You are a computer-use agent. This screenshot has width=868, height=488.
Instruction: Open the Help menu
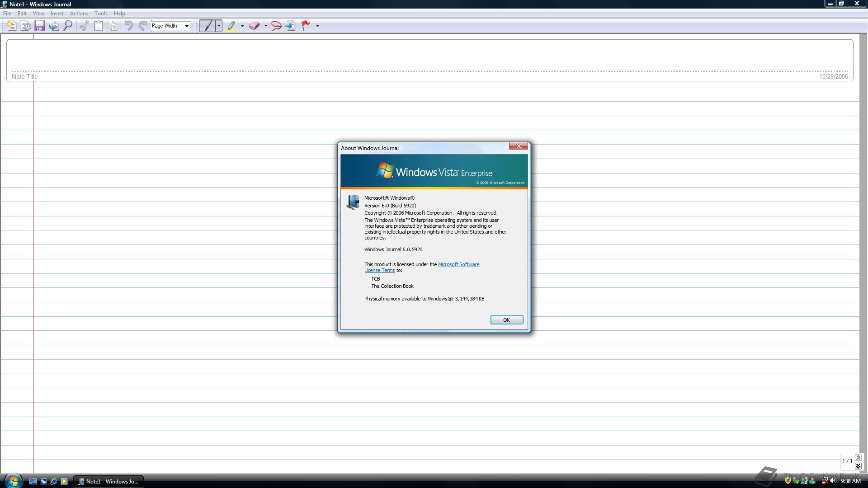click(x=119, y=14)
